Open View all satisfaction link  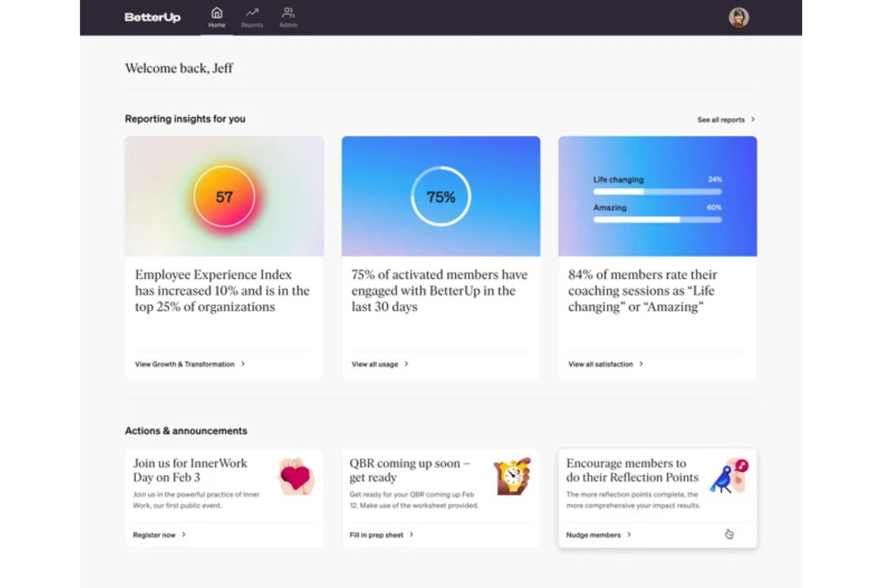point(600,364)
